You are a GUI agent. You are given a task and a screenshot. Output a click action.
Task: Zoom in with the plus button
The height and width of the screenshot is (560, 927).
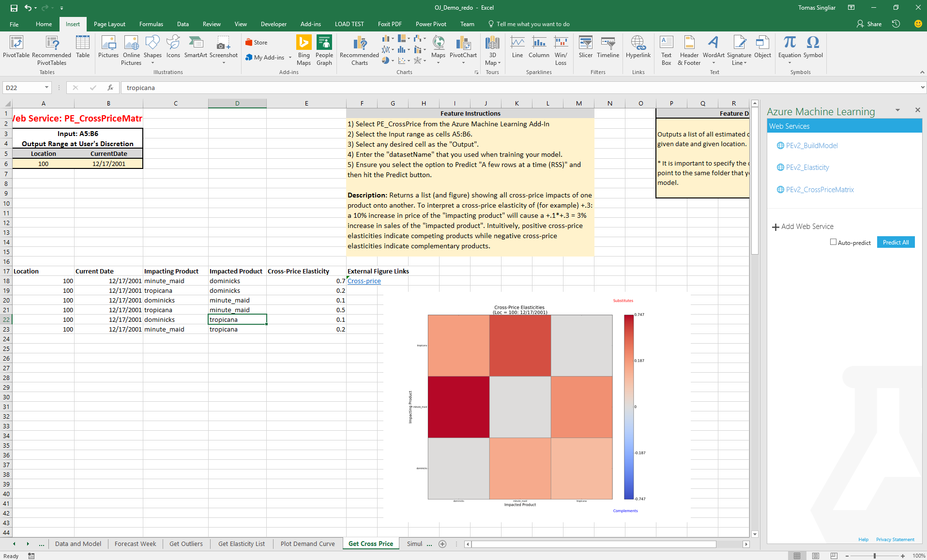point(903,556)
